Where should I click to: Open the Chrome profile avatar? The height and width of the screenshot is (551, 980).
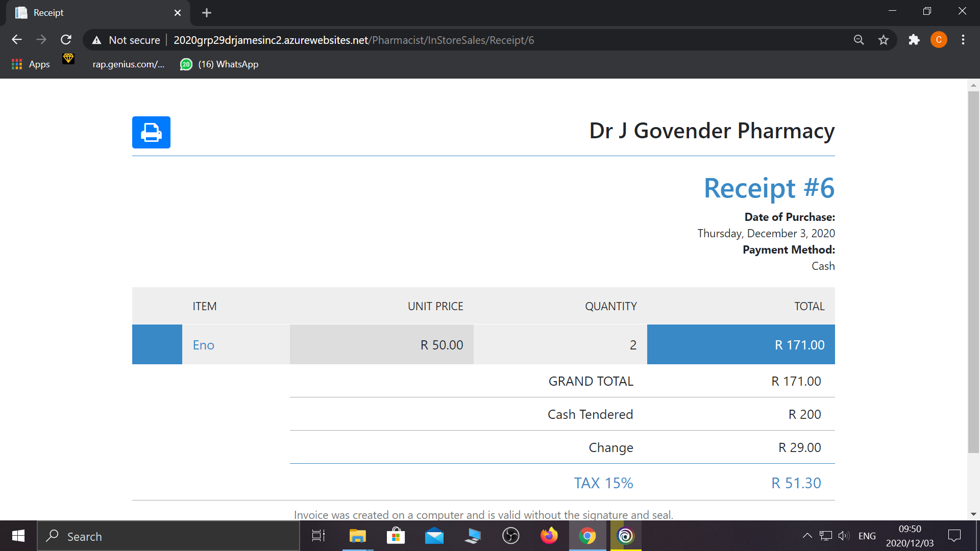[938, 40]
